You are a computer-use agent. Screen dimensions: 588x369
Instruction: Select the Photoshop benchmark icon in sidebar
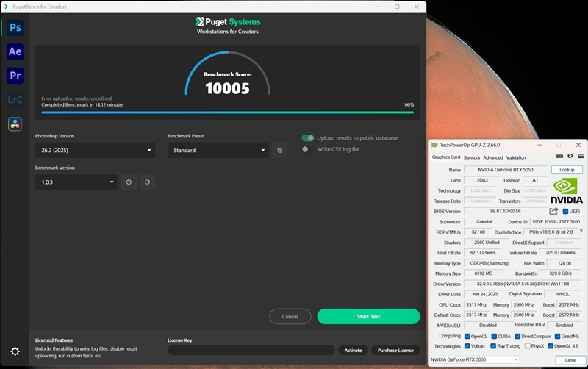point(15,27)
